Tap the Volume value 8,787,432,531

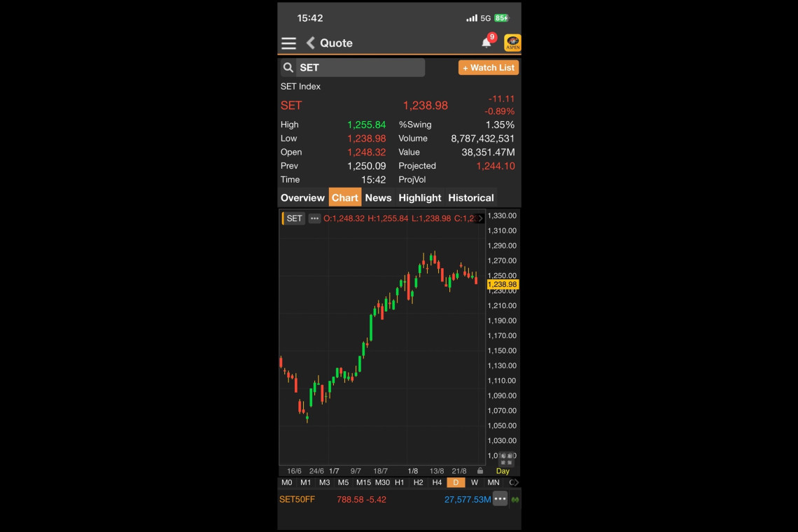(482, 139)
